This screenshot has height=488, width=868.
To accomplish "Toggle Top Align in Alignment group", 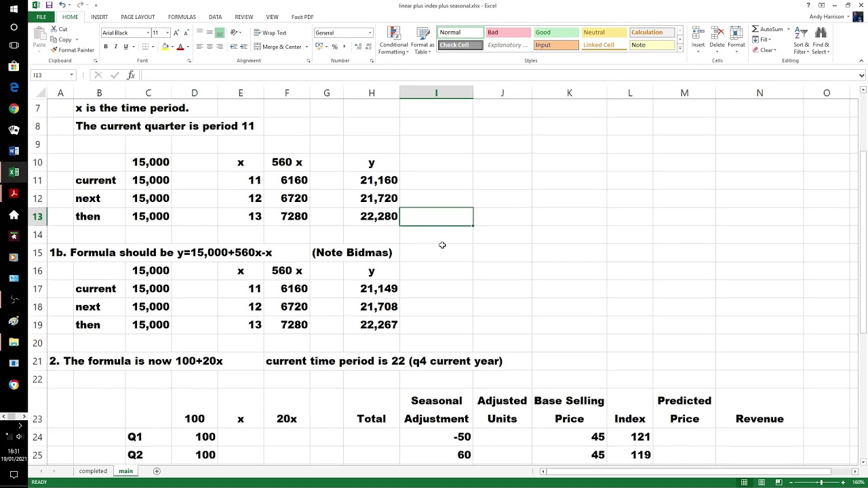I will click(199, 33).
